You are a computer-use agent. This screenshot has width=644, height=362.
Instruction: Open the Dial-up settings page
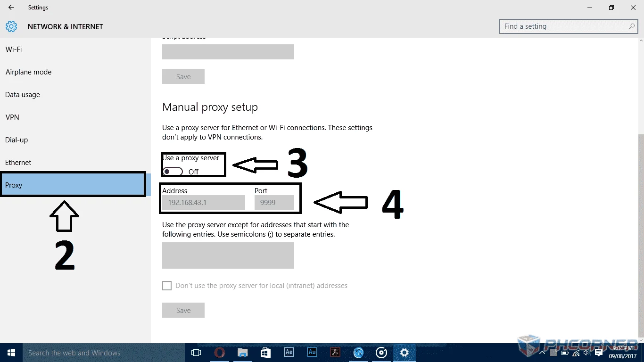[75, 140]
